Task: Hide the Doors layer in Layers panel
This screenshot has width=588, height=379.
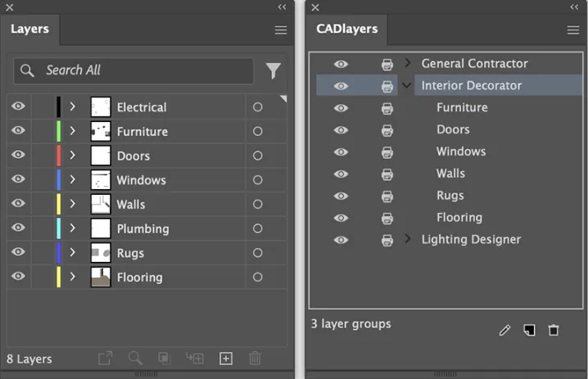Action: point(18,155)
